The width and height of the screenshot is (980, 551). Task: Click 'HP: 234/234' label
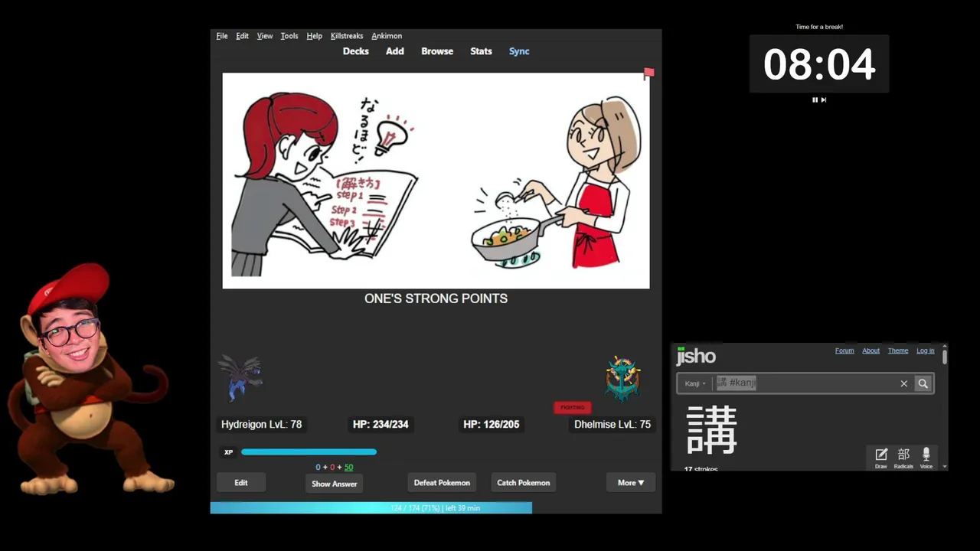coord(381,424)
